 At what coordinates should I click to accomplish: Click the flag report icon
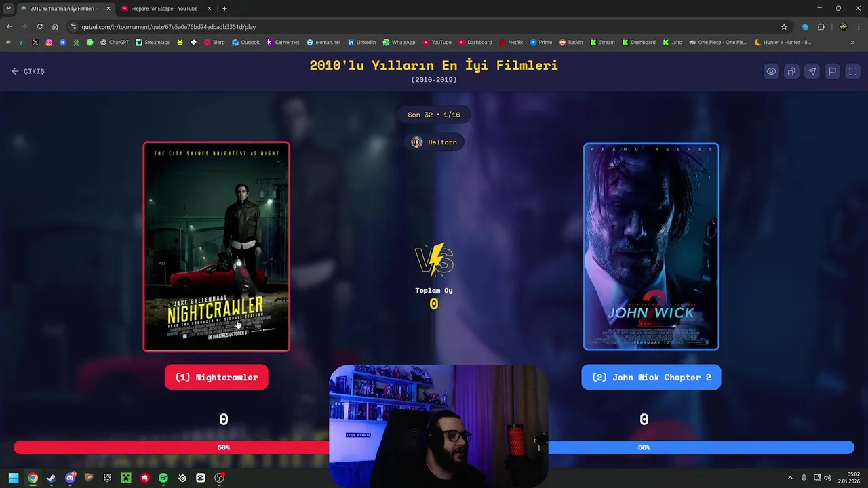pos(832,71)
